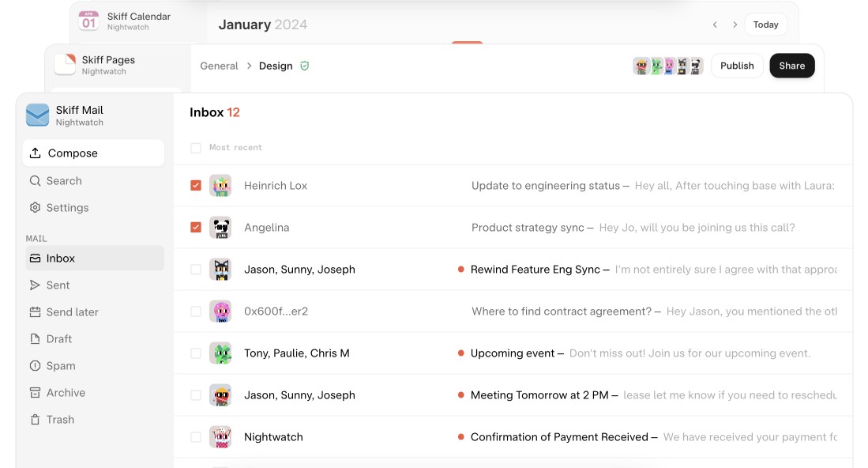
Task: Open the Product strategy sync email
Action: 513,228
